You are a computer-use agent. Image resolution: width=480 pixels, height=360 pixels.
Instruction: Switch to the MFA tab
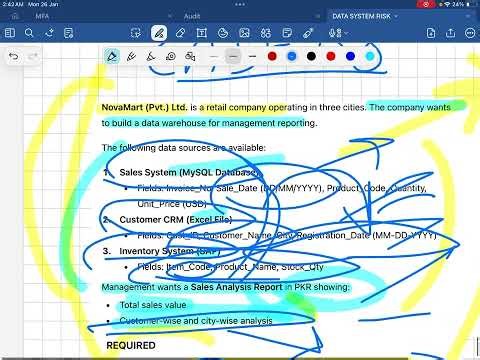tap(42, 16)
